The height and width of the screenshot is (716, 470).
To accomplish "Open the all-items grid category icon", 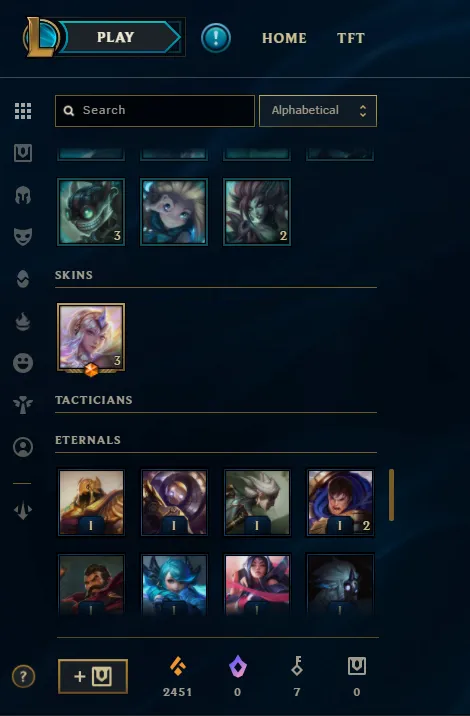I will click(23, 111).
